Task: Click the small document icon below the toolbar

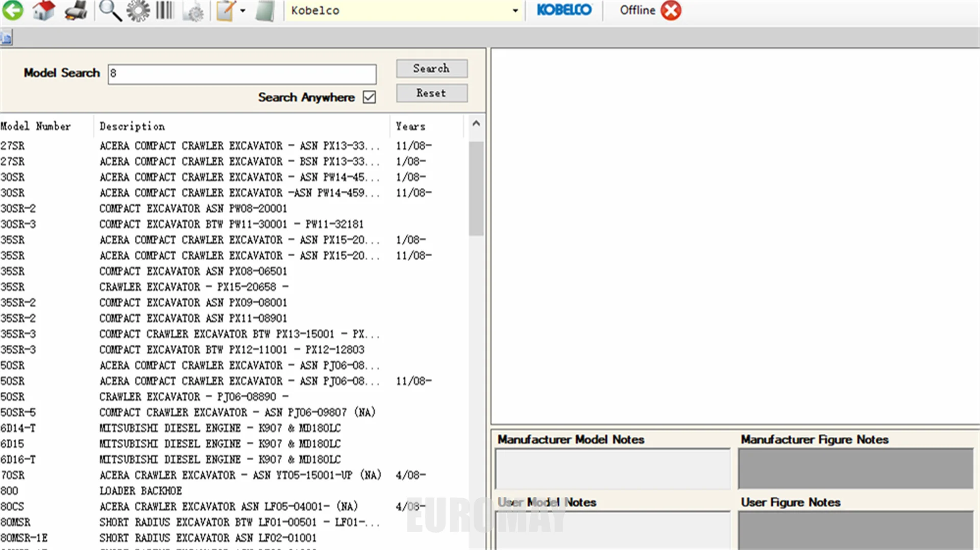Action: [6, 37]
